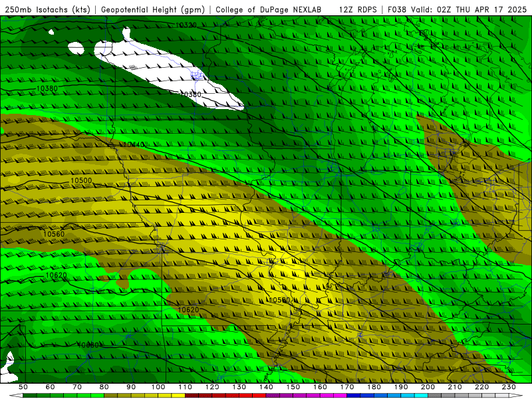This screenshot has width=532, height=399.
Task: Click the 10440 height contour label
Action: [134, 145]
